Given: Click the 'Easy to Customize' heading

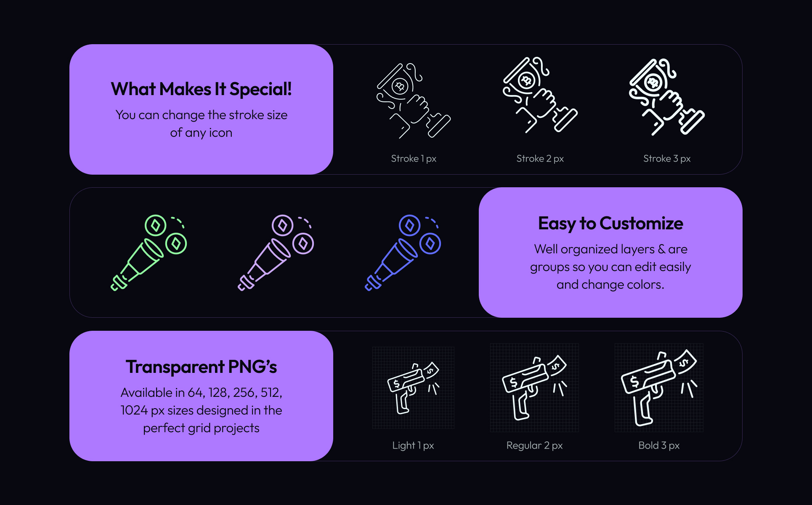Looking at the screenshot, I should tap(610, 223).
